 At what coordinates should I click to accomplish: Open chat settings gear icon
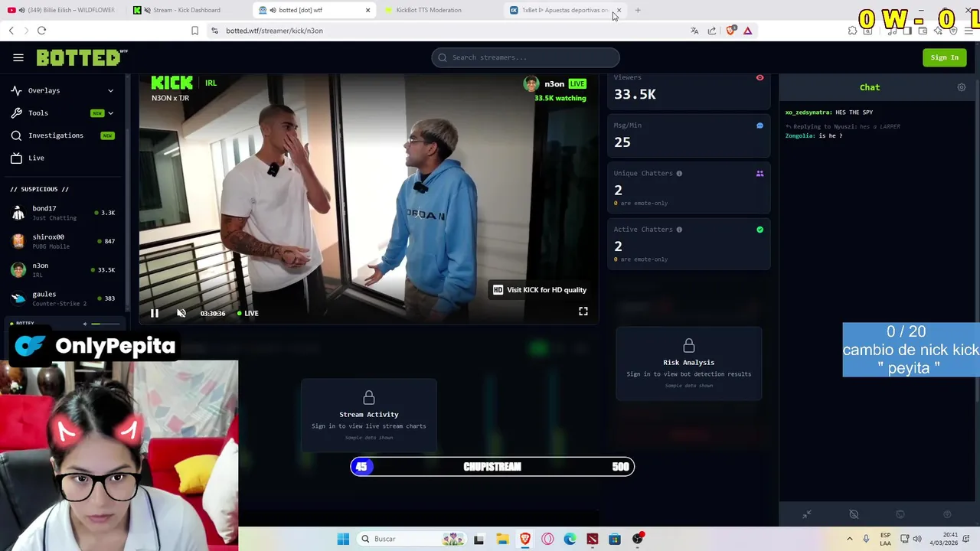[962, 87]
